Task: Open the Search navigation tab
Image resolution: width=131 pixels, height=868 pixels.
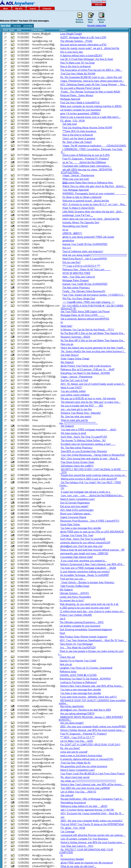Action: click(32, 9)
